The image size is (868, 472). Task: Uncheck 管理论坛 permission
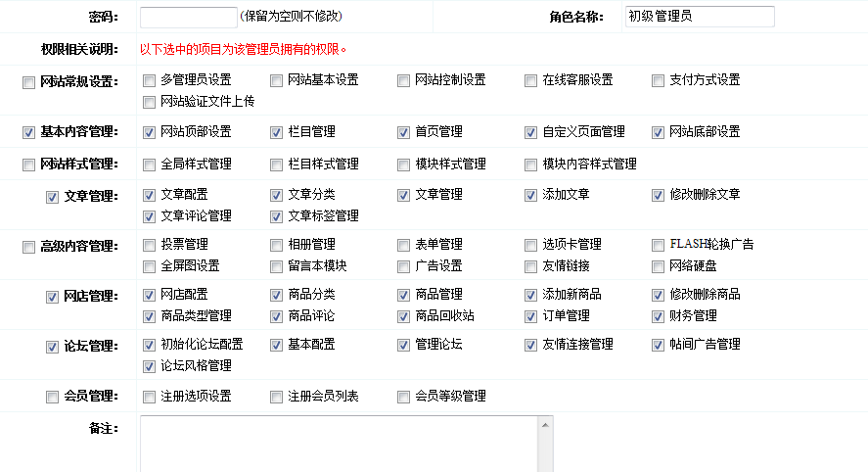coord(403,345)
